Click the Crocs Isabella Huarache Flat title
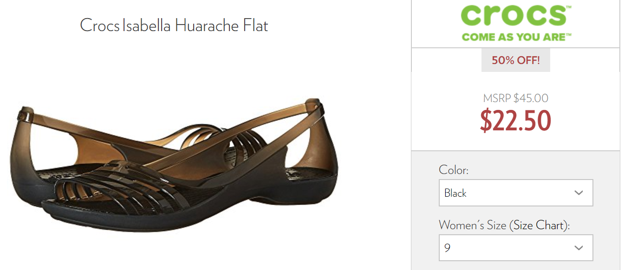Image resolution: width=644 pixels, height=270 pixels. pos(174,25)
